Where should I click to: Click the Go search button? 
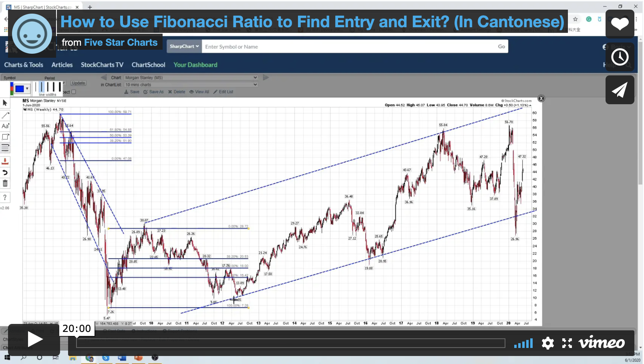coord(501,47)
